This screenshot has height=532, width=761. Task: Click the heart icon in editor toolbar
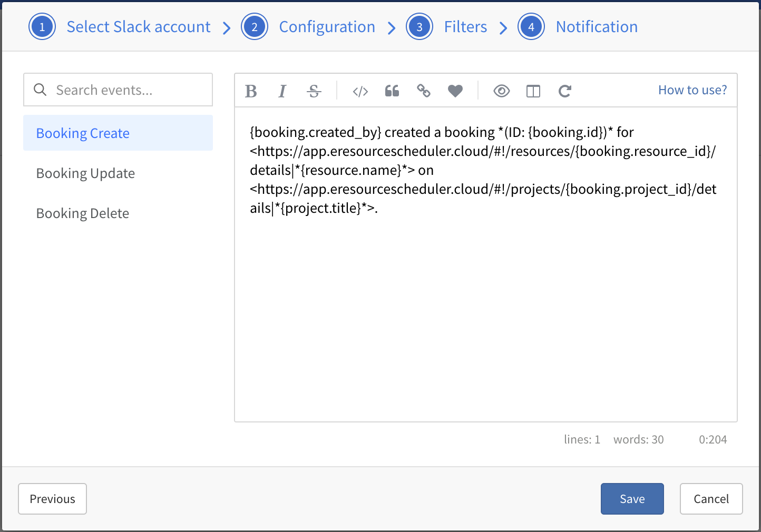[455, 91]
